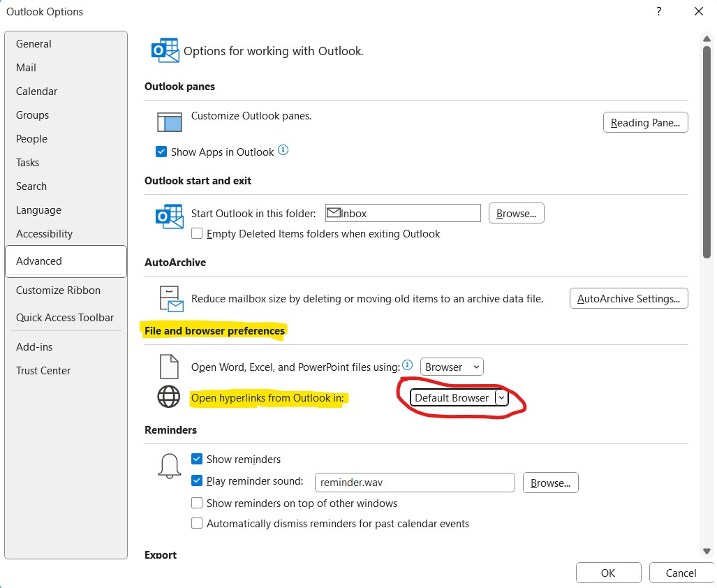This screenshot has width=717, height=588.
Task: Click the Outlook panes layout icon
Action: point(169,122)
